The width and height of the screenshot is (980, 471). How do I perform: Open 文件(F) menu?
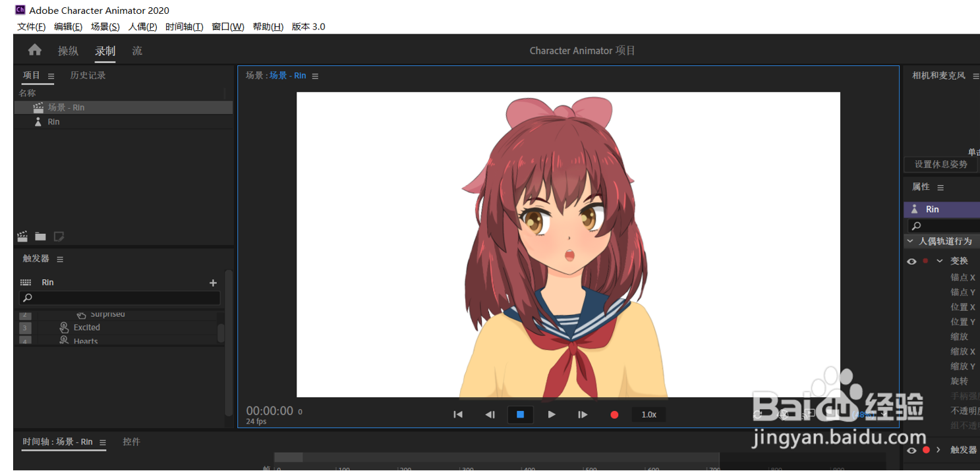coord(32,26)
